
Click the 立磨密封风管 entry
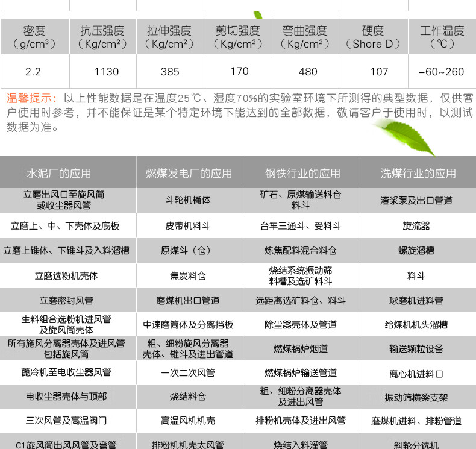66,300
